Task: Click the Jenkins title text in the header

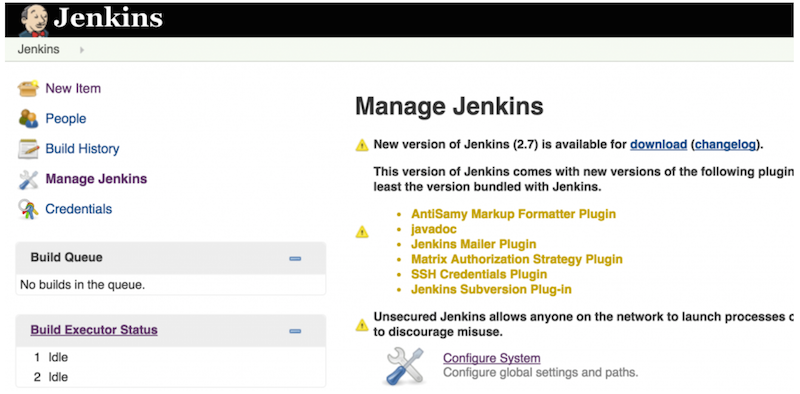Action: 108,18
